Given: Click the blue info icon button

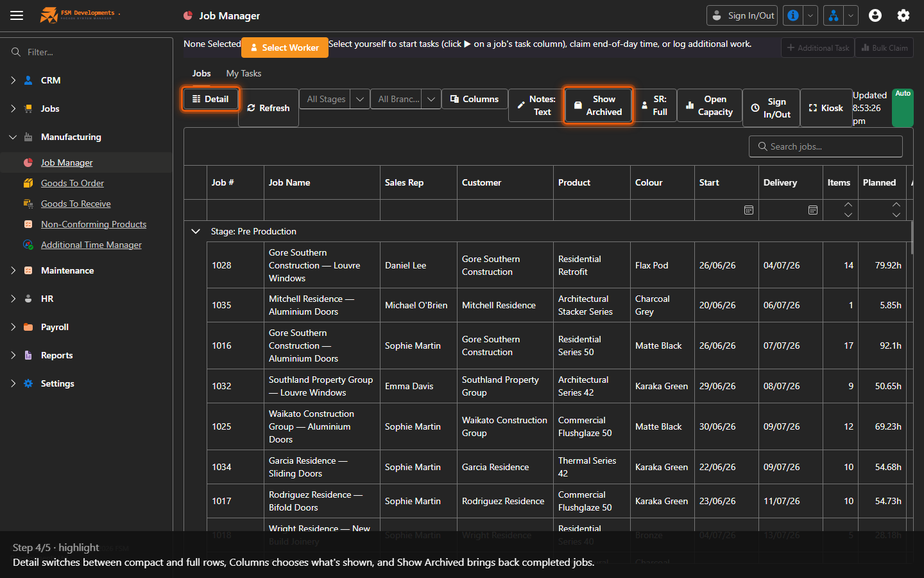Looking at the screenshot, I should point(793,15).
